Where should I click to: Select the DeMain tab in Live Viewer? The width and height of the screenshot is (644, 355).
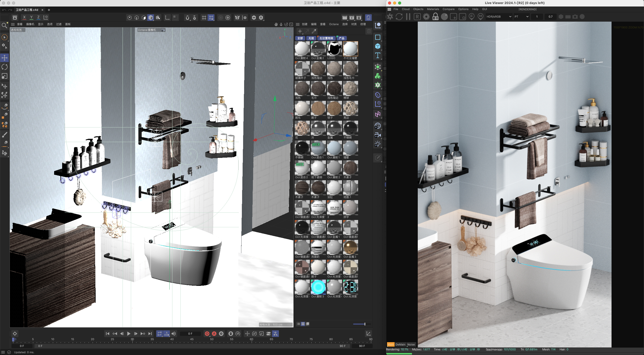(x=400, y=344)
